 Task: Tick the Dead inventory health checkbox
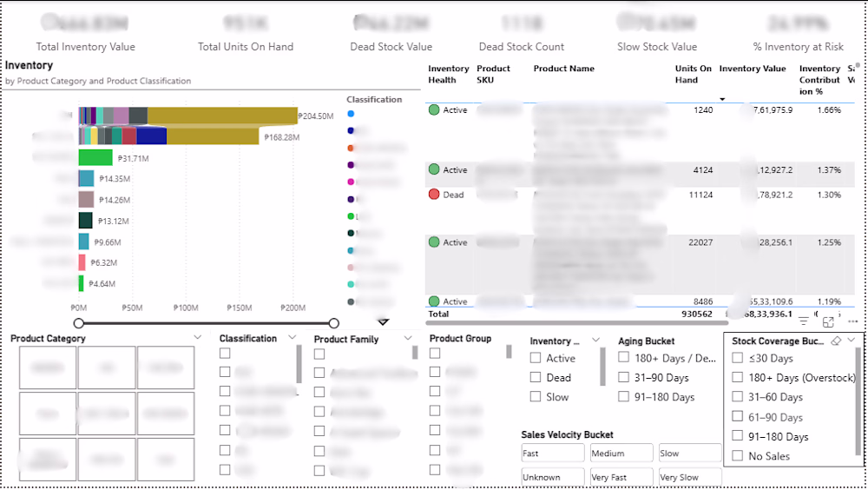coord(536,377)
